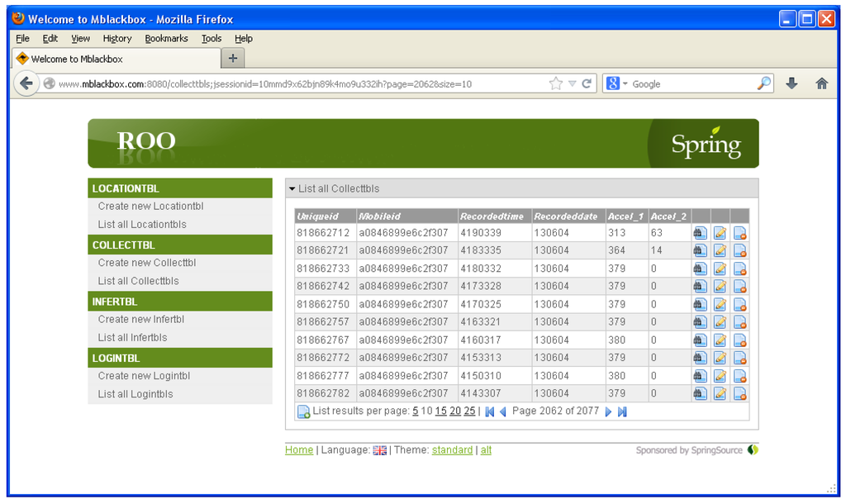The height and width of the screenshot is (504, 846).
Task: Open the Bookmarks menu
Action: click(x=166, y=38)
